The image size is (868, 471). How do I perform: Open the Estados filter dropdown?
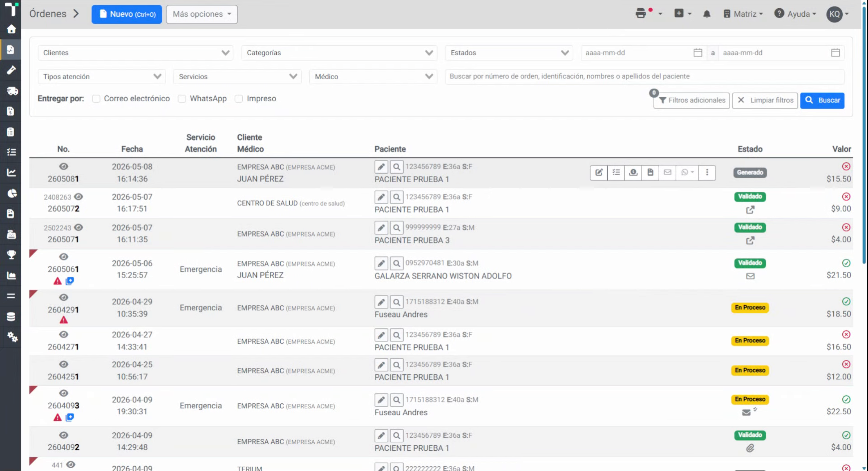(x=509, y=53)
